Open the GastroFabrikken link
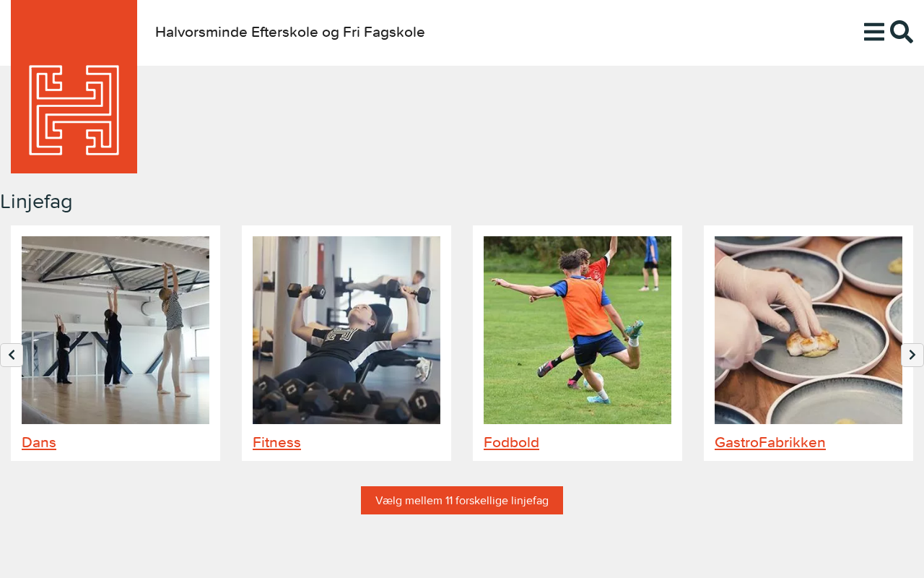Viewport: 924px width, 578px height. point(770,442)
